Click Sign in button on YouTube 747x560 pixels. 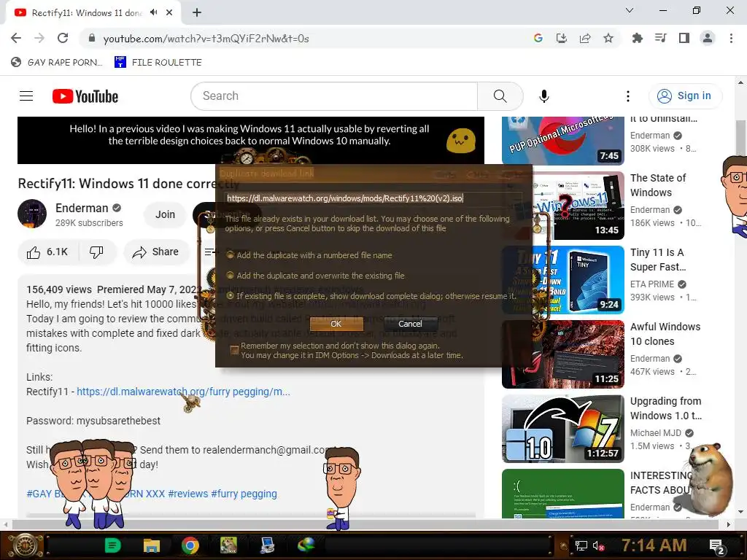pos(685,96)
